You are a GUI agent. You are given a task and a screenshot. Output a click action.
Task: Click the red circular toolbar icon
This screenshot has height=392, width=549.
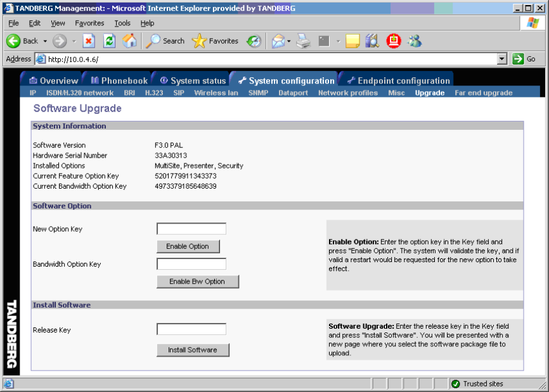(394, 41)
